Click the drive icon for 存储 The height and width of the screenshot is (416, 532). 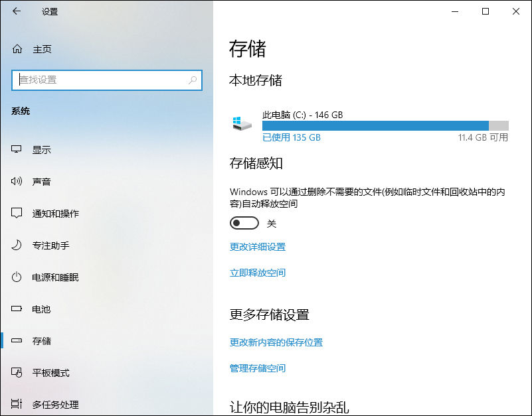[17, 340]
